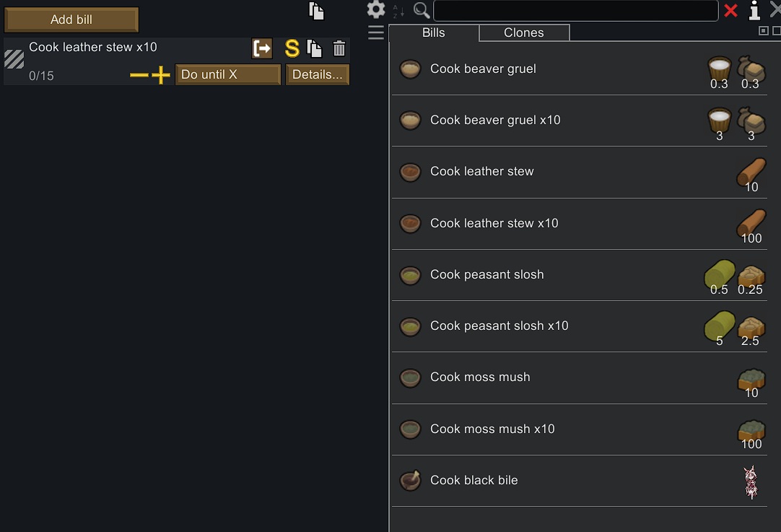Click the small filled-square view icon
The width and height of the screenshot is (781, 532).
[763, 31]
